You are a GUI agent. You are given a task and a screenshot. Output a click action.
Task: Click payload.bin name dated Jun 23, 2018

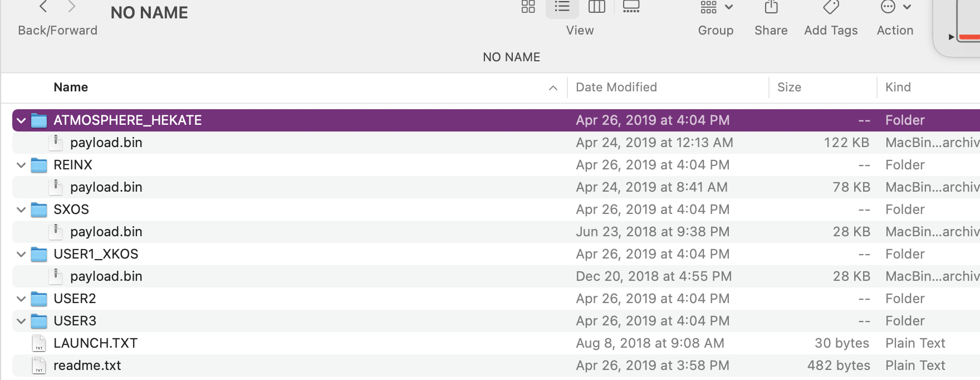pyautogui.click(x=106, y=232)
